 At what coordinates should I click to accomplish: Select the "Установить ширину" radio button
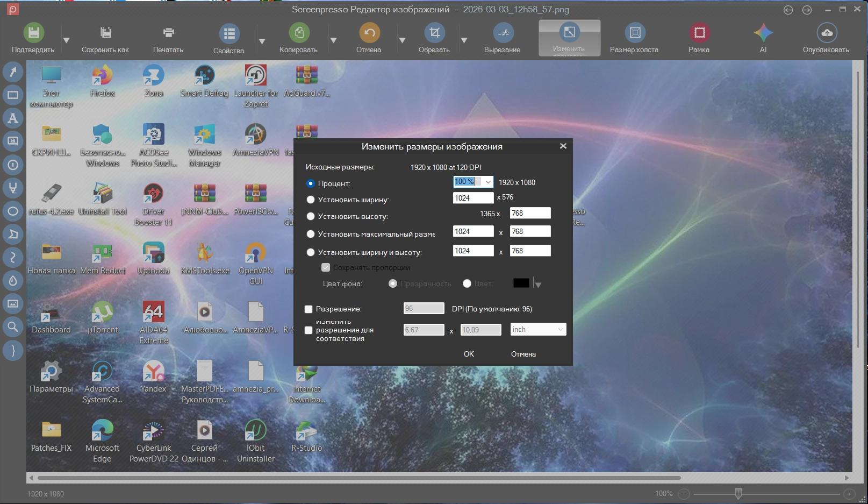(311, 200)
